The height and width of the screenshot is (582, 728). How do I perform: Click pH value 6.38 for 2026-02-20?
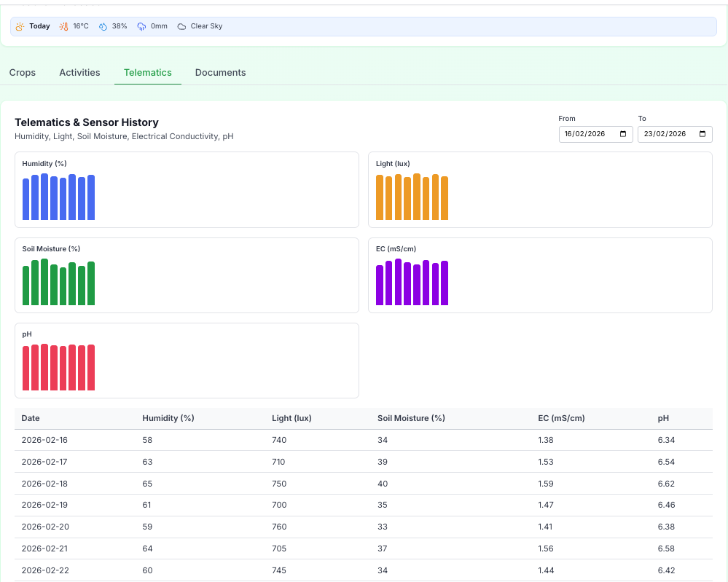(x=666, y=527)
